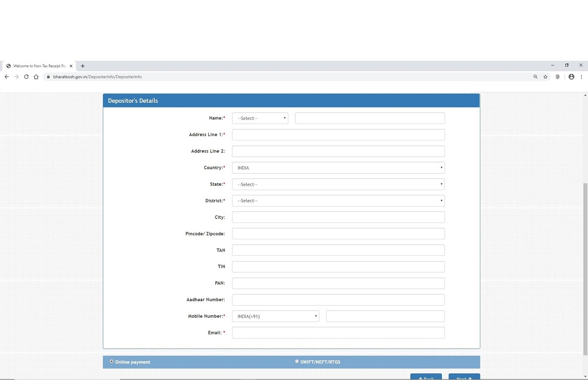Open the zoom magnifier icon in address bar
The height and width of the screenshot is (380, 588).
click(535, 77)
